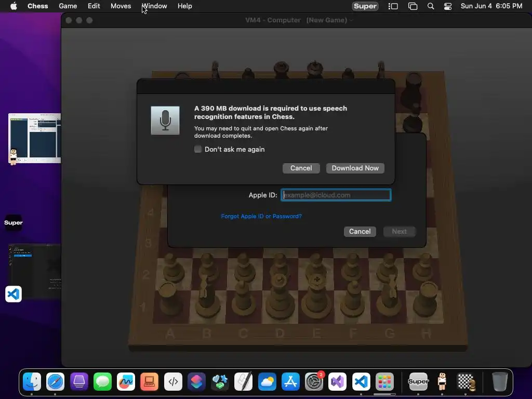Open the Game menu

coord(68,6)
